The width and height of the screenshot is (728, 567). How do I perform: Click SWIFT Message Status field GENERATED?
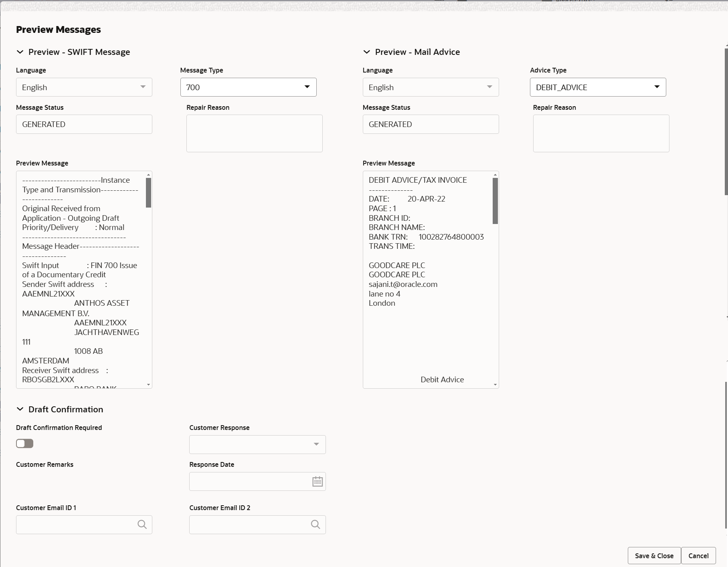pyautogui.click(x=84, y=124)
